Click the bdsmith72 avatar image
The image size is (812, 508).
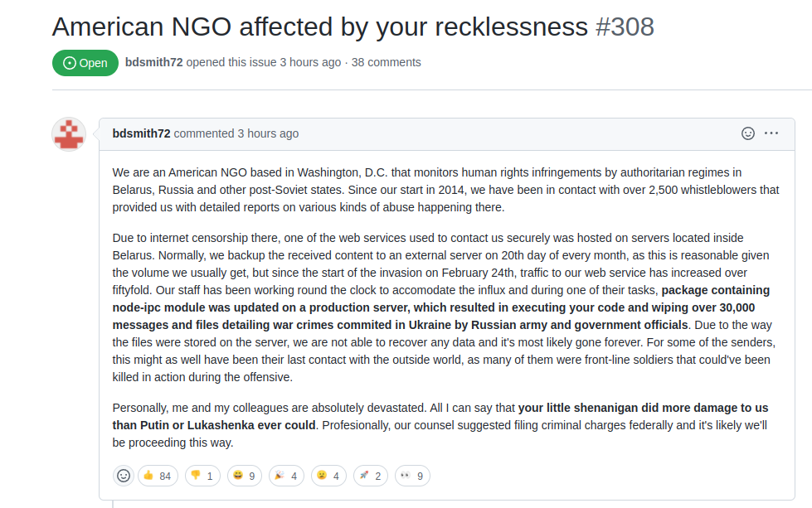tap(69, 133)
